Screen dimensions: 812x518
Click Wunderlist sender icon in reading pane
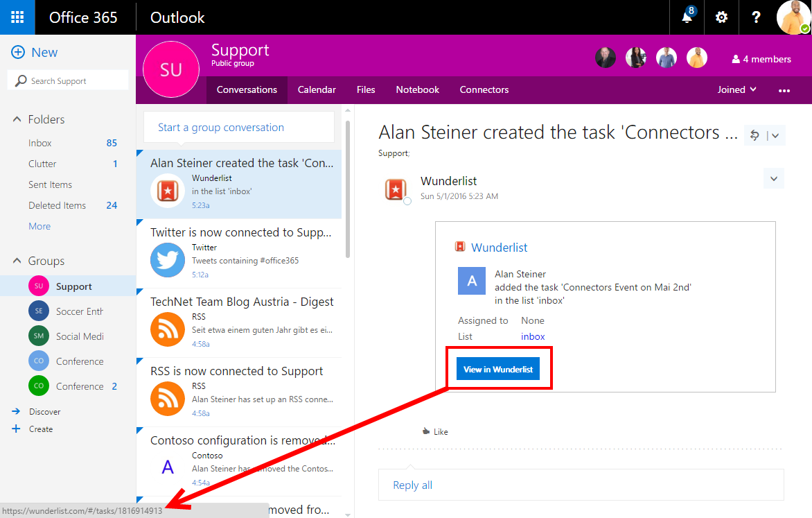click(396, 189)
